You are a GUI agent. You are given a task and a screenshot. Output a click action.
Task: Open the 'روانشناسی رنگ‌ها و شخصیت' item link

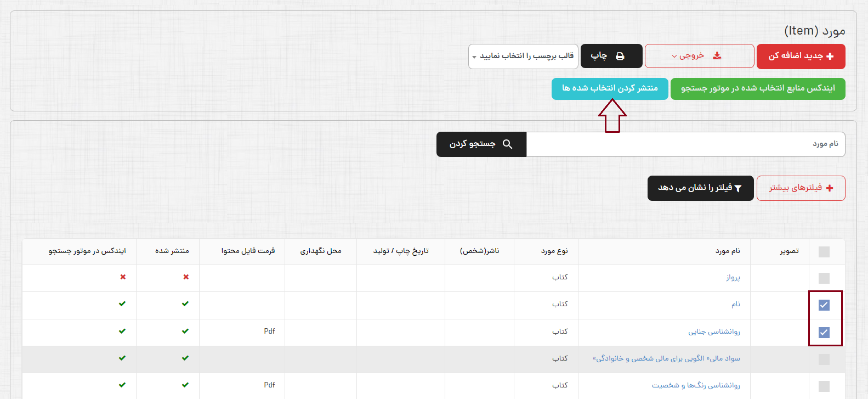(696, 385)
